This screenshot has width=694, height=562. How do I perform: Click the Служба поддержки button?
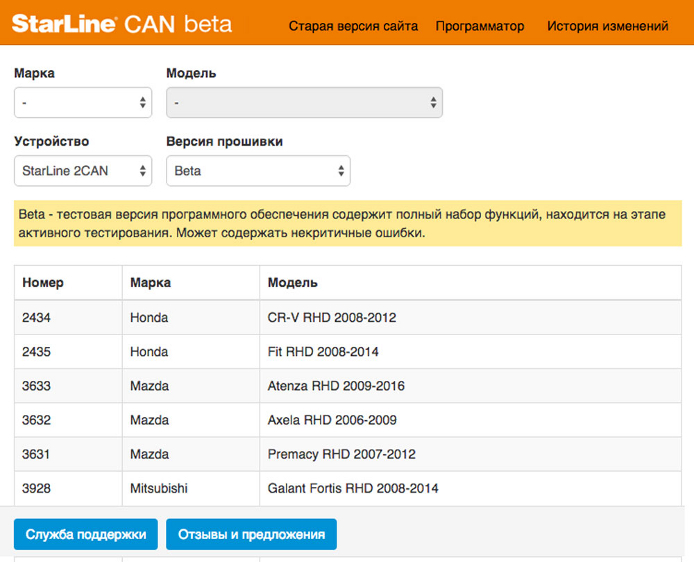coord(86,534)
